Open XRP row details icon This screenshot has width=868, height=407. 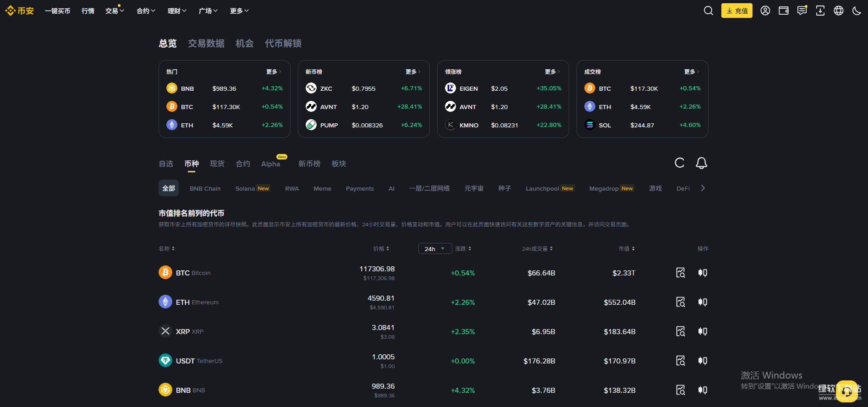(x=681, y=331)
